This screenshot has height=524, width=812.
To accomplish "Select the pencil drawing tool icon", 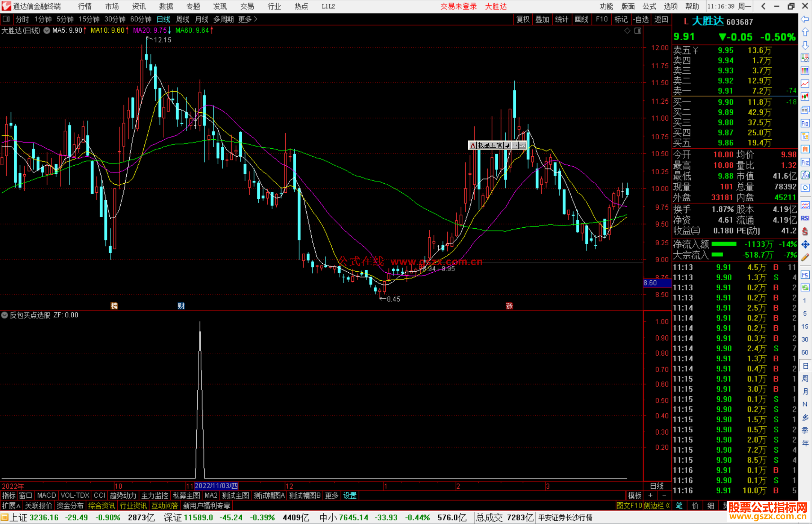I will (x=804, y=258).
